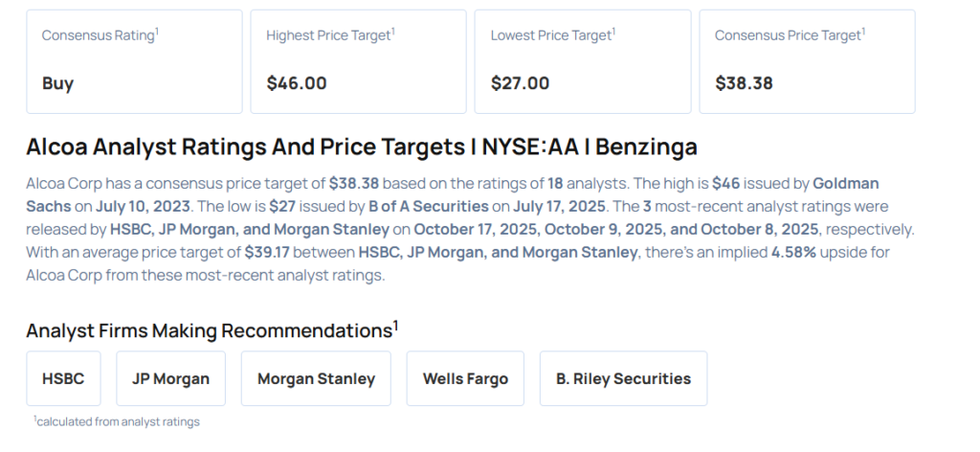Screen dimensions: 980x452
Task: Select the Highest Price Target card label
Action: (x=330, y=34)
